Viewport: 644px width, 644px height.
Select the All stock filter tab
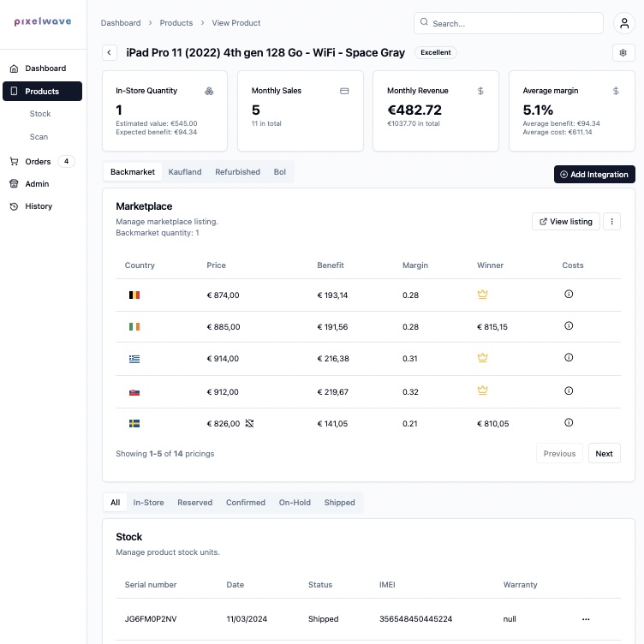[116, 503]
